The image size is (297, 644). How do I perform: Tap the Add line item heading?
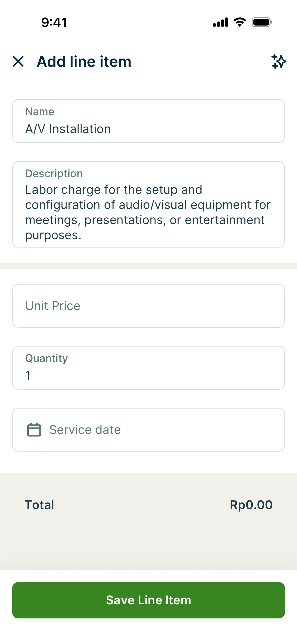(x=84, y=61)
